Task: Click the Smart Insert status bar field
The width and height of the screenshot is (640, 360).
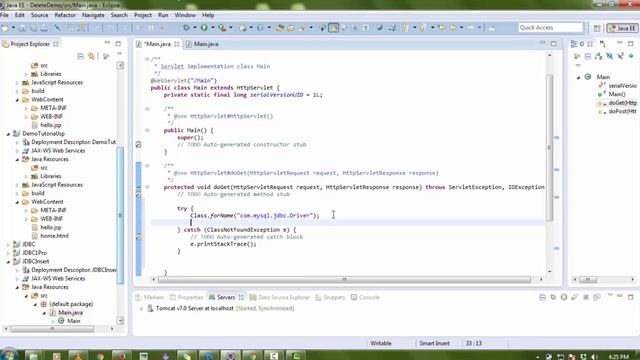Action: tap(434, 343)
